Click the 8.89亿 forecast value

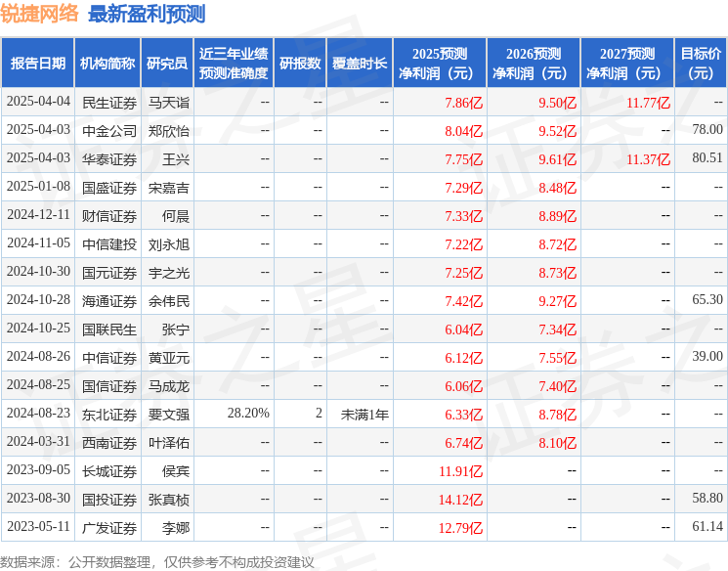tap(557, 216)
